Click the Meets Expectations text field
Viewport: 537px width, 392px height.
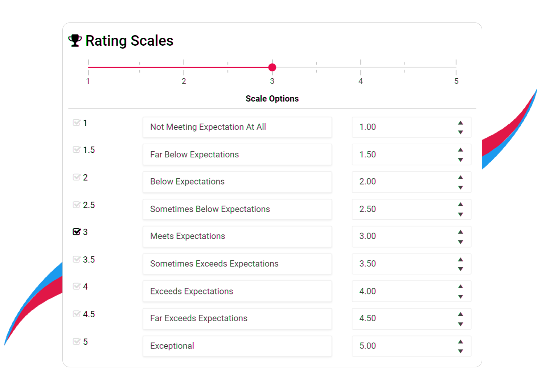(237, 236)
